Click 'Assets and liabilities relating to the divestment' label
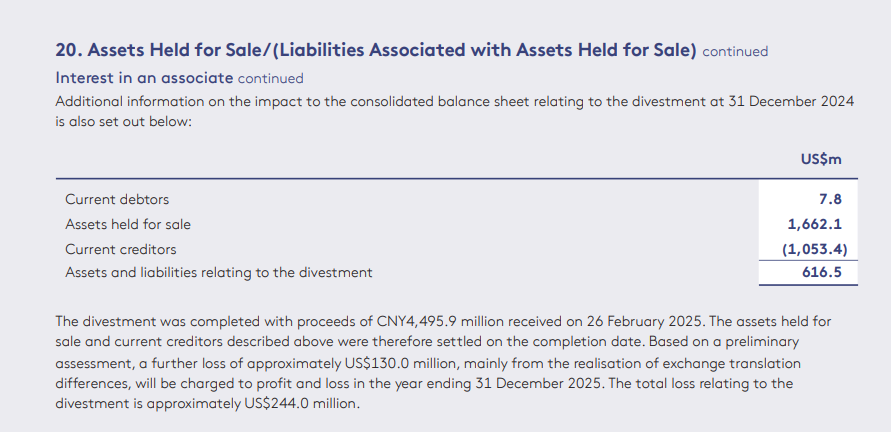891x432 pixels. click(219, 273)
